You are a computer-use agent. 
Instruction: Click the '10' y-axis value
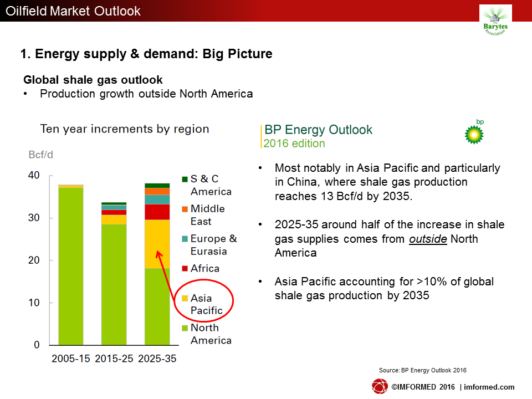point(34,303)
